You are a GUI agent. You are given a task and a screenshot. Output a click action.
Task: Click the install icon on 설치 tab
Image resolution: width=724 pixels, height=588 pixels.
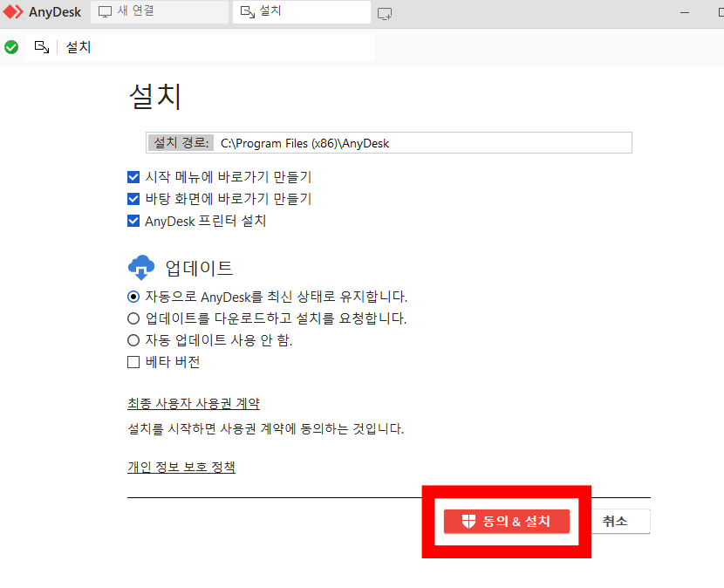[x=248, y=11]
